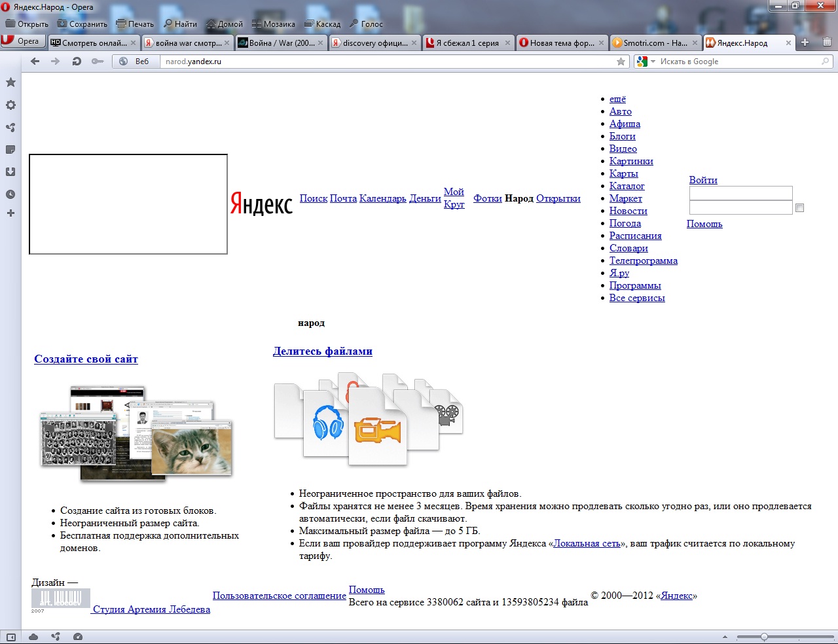Viewport: 838px width, 644px height.
Task: Add a panel with the sidebar plus
Action: click(10, 213)
